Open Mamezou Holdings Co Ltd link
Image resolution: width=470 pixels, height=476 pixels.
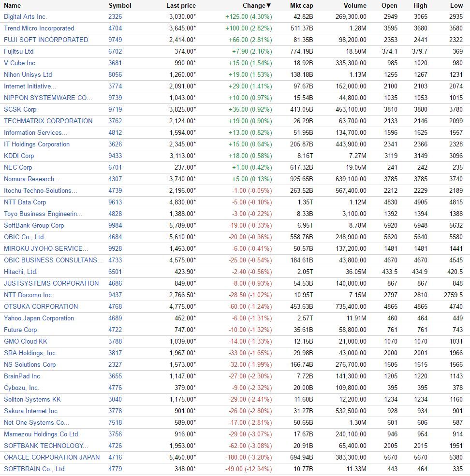(x=41, y=434)
